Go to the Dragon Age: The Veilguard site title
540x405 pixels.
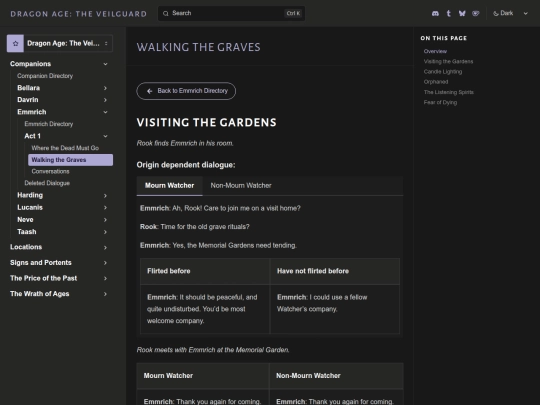(79, 14)
